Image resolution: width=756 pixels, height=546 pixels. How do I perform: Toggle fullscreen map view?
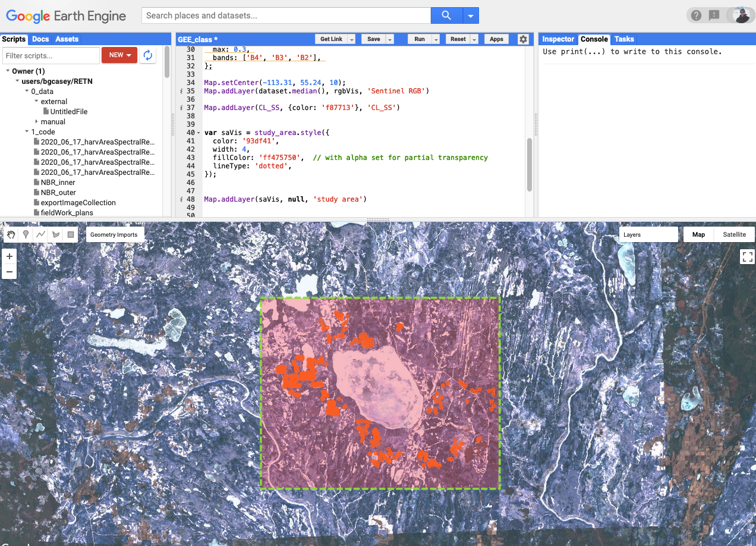(x=747, y=257)
